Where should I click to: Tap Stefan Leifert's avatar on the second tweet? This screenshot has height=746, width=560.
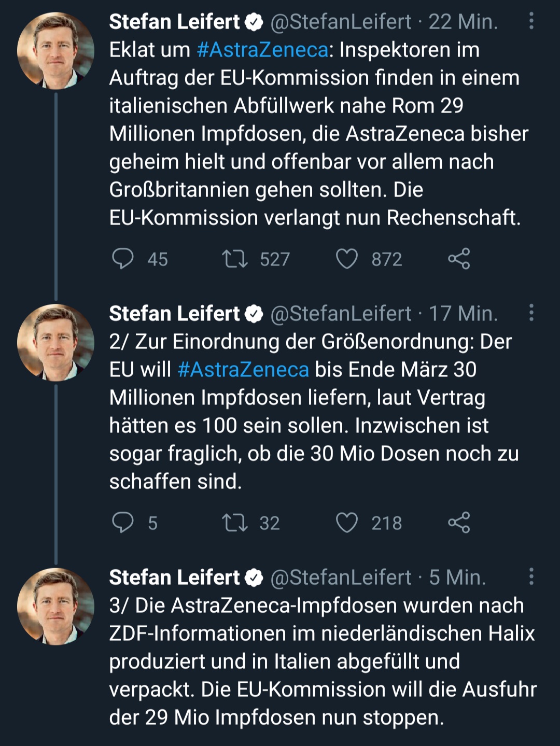tap(55, 343)
